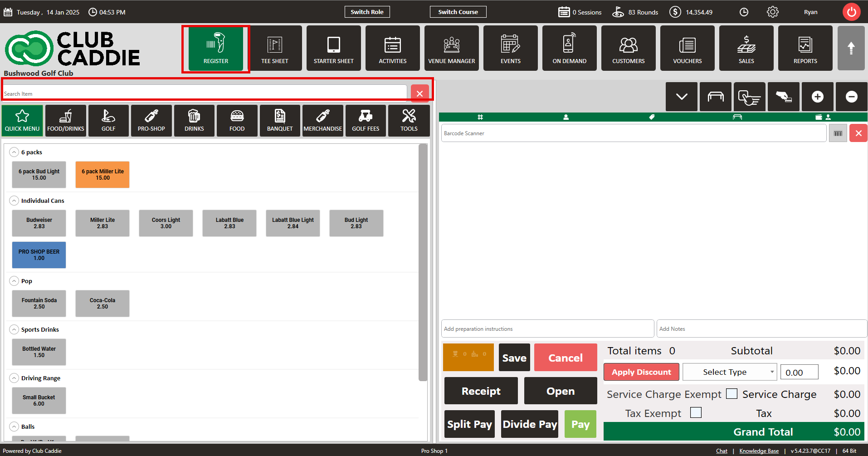Click the Switch Course button

click(x=458, y=12)
